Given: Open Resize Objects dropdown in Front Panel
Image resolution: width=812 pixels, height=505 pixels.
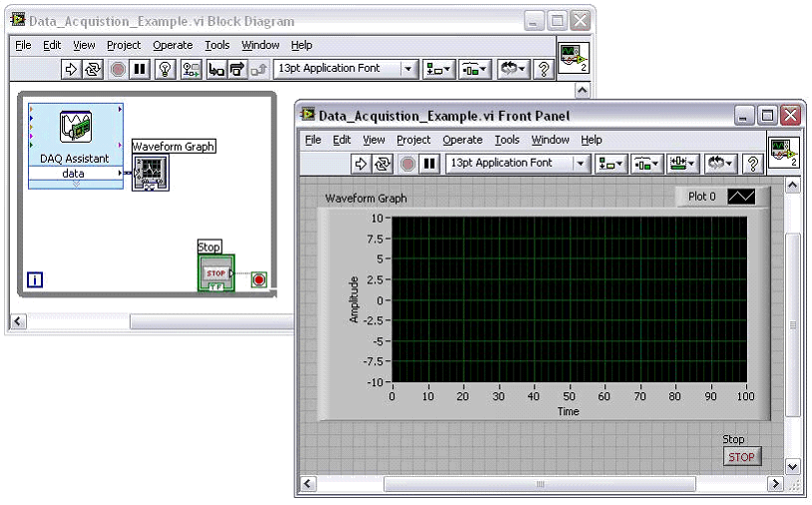Looking at the screenshot, I should pyautogui.click(x=681, y=164).
